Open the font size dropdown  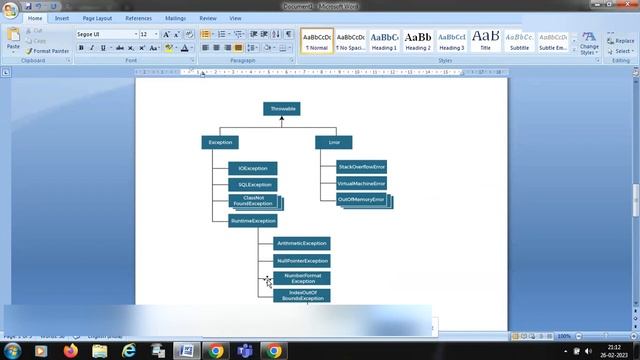tap(156, 35)
